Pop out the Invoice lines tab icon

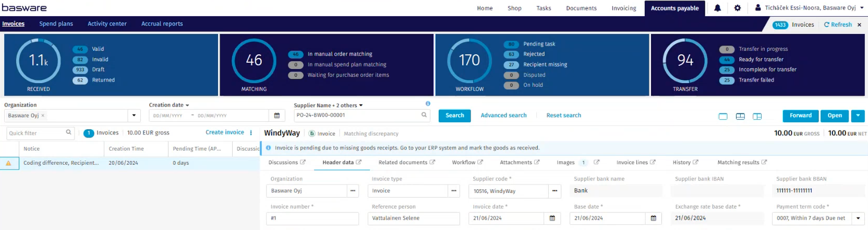coord(653,163)
